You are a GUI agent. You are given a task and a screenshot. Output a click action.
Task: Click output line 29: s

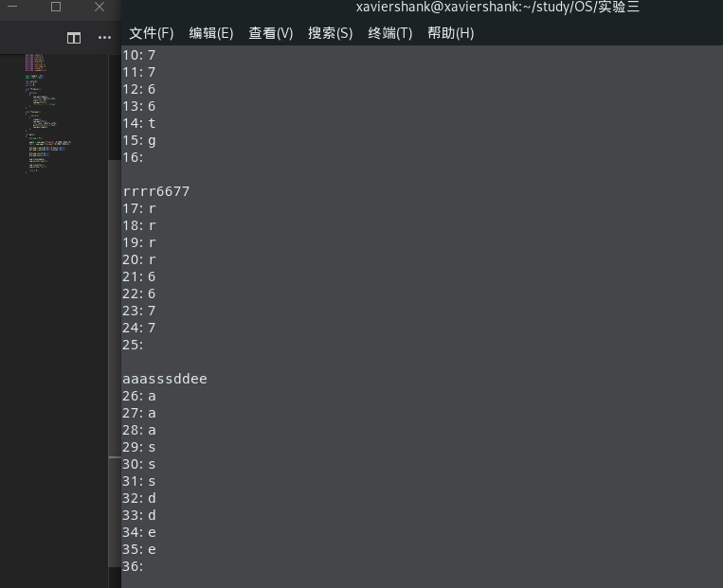(x=138, y=448)
